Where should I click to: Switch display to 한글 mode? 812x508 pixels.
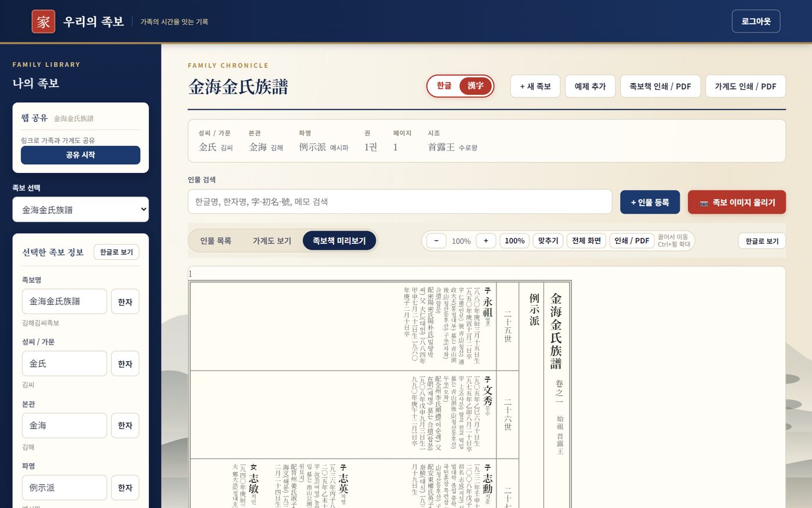click(444, 86)
